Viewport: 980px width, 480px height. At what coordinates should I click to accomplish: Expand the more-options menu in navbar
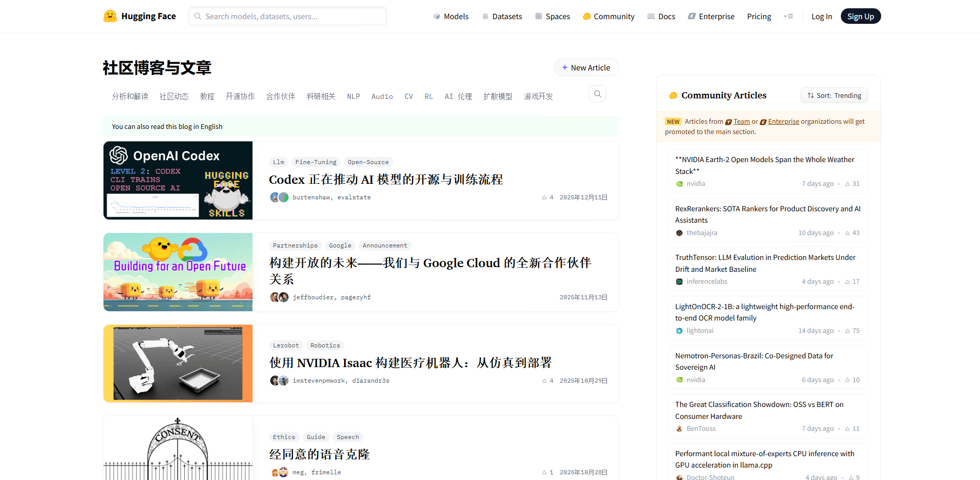point(788,17)
